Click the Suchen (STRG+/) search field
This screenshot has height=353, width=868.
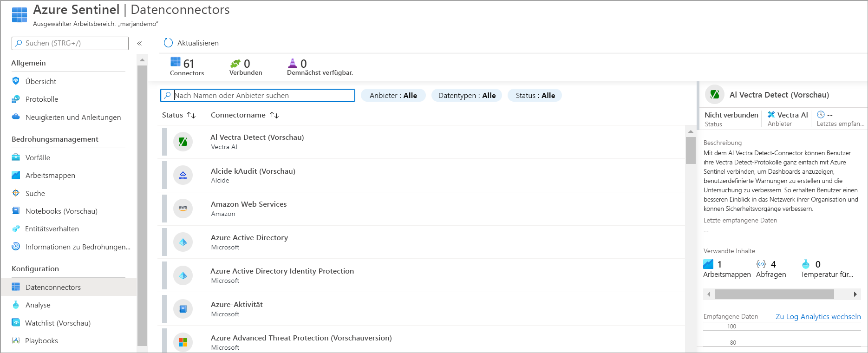tap(70, 43)
